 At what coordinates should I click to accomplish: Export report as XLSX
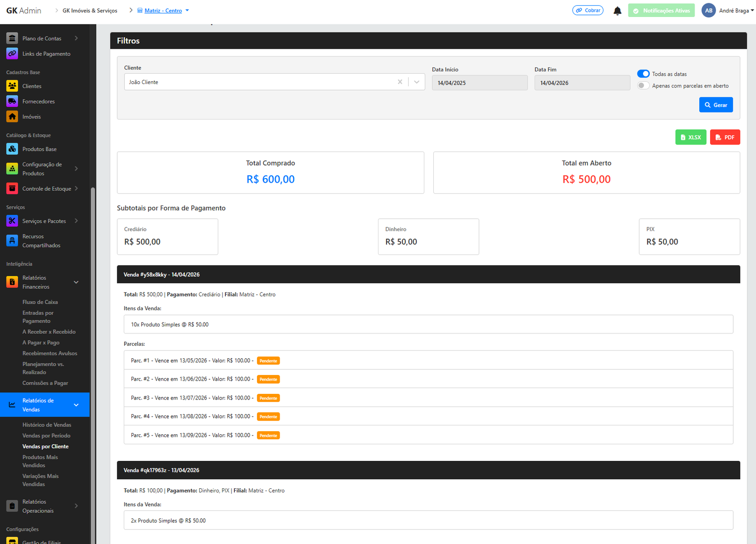(690, 137)
